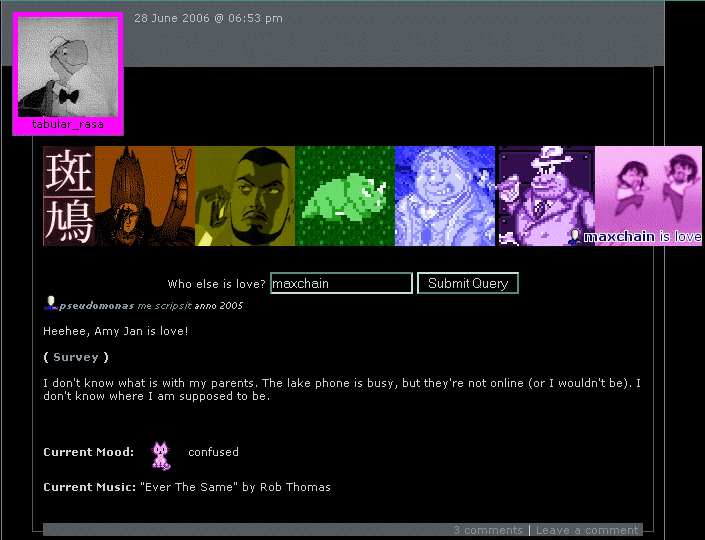This screenshot has width=705, height=540.
Task: Open the maxchain profile link
Action: [x=618, y=237]
